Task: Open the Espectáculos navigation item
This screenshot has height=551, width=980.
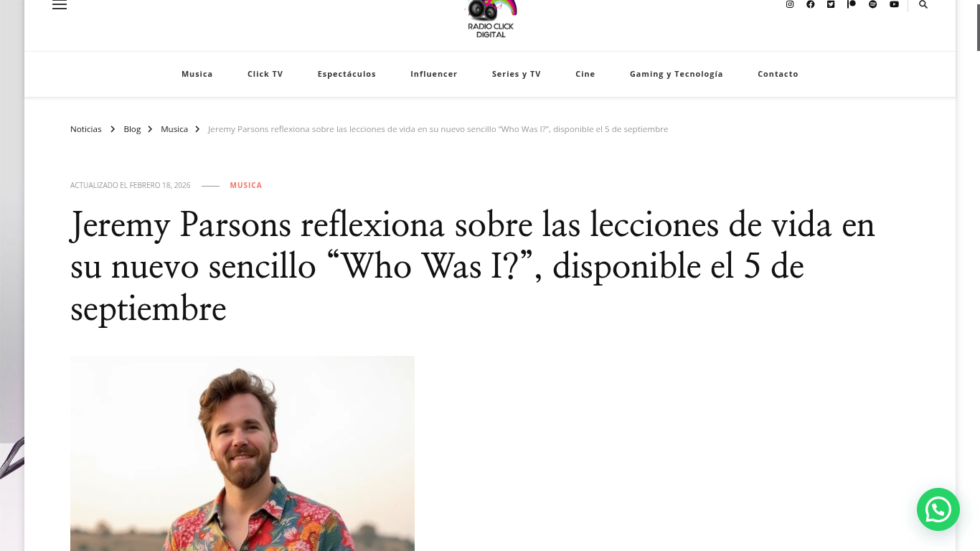Action: 347,74
